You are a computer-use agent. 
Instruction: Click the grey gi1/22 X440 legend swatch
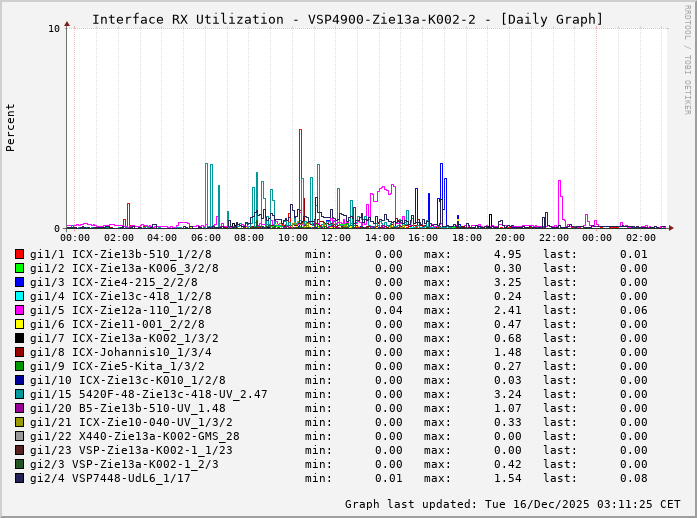point(19,436)
